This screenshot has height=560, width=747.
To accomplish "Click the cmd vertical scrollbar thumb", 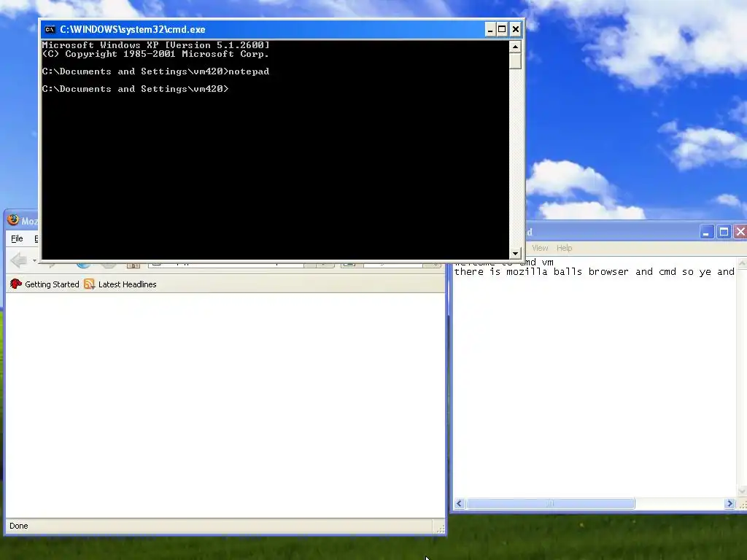I will pyautogui.click(x=515, y=61).
